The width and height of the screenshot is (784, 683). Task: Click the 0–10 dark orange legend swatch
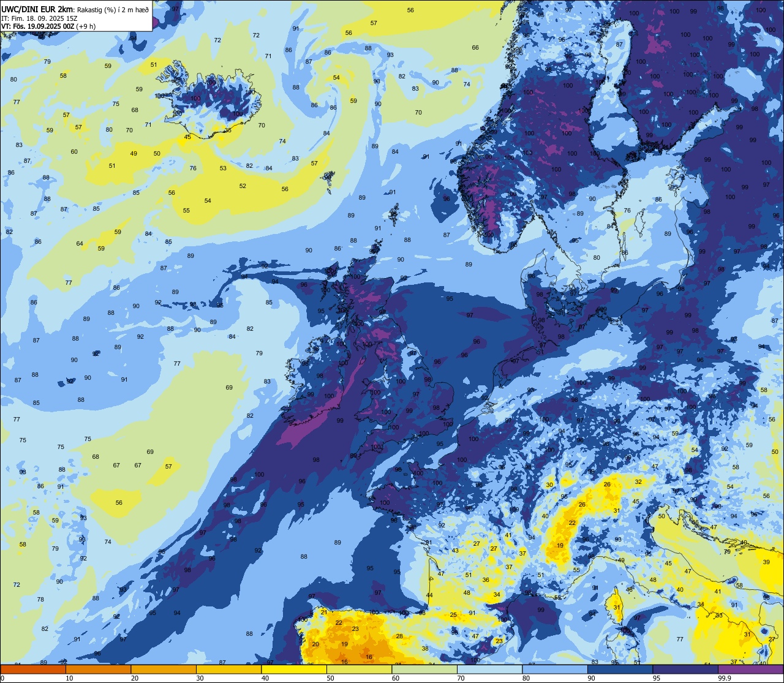(33, 669)
